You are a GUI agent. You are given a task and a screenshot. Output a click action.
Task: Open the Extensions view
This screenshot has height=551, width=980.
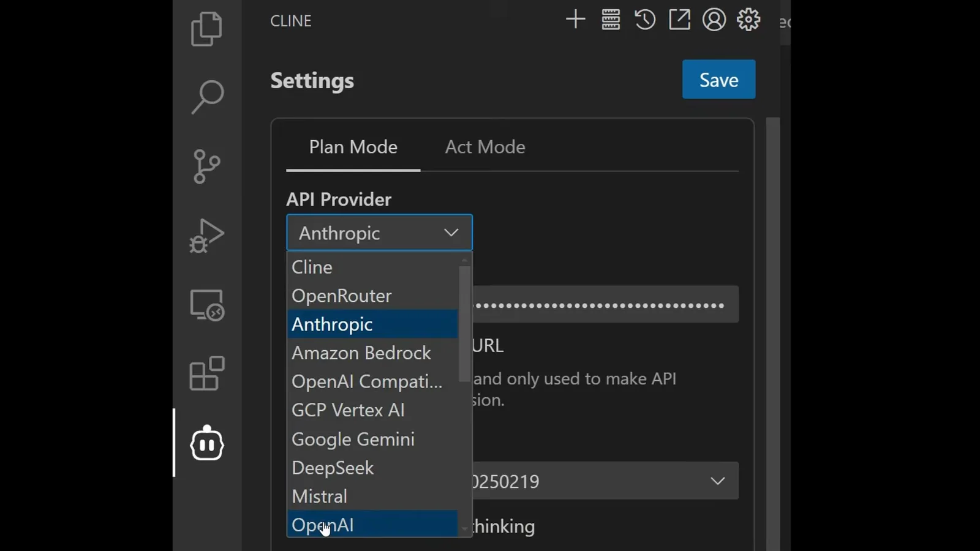(207, 373)
